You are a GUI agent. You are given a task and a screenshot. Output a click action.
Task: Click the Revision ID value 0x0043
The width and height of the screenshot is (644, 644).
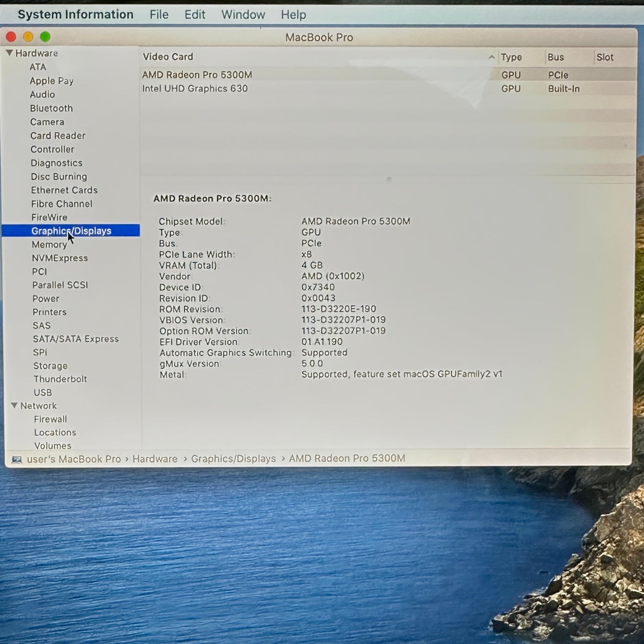pyautogui.click(x=318, y=298)
